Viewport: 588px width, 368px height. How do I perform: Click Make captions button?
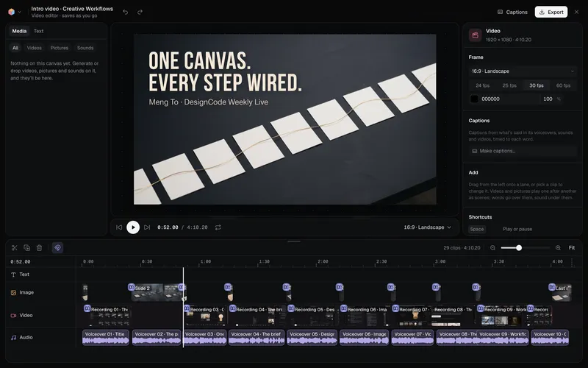point(523,151)
